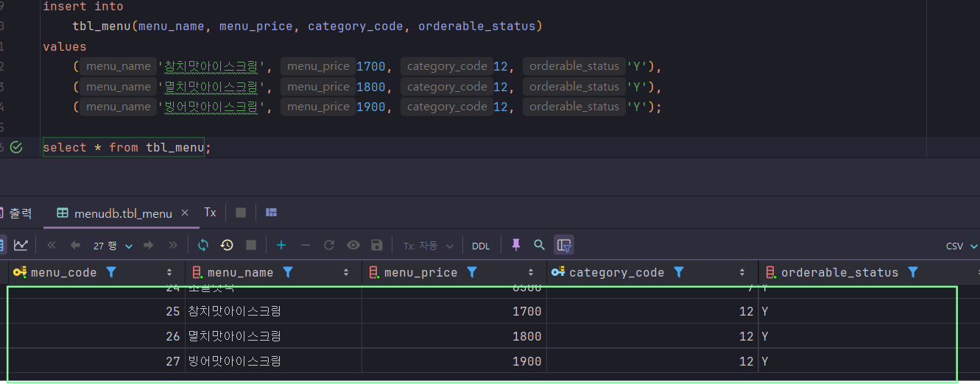
Task: Click the 1900 value in the SQL editor
Action: [x=370, y=107]
